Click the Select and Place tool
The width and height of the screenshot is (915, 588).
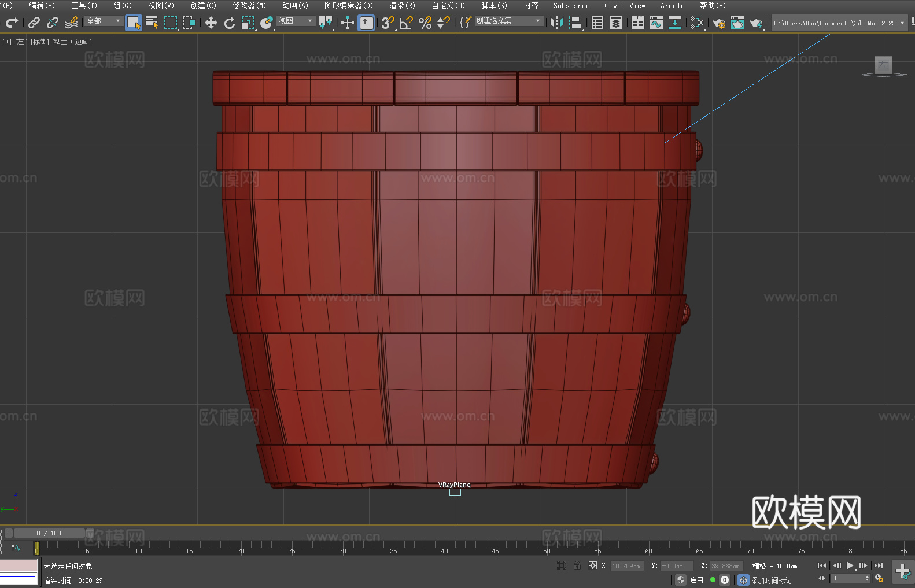(267, 23)
